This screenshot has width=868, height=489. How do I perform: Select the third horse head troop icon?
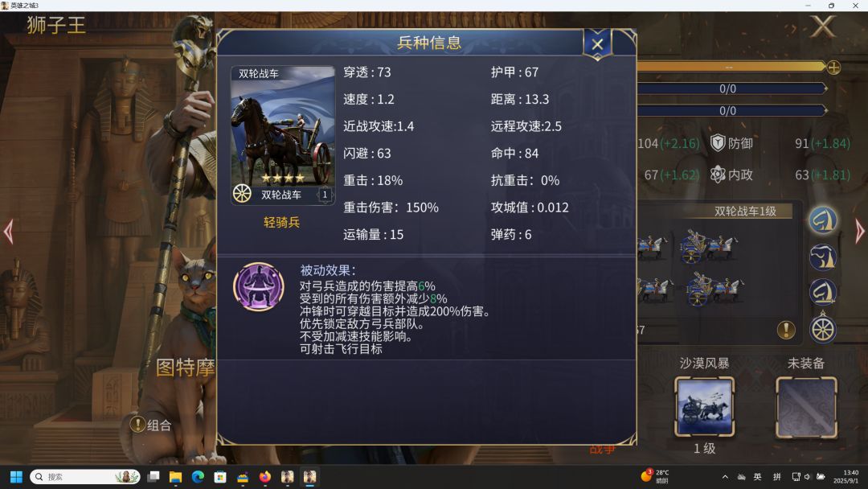pyautogui.click(x=823, y=293)
